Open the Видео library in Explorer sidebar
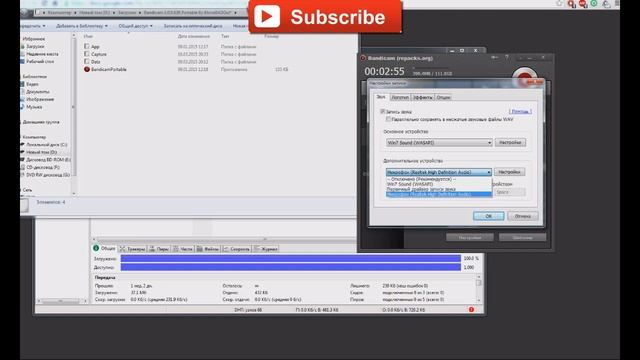This screenshot has width=640, height=360. coord(32,84)
